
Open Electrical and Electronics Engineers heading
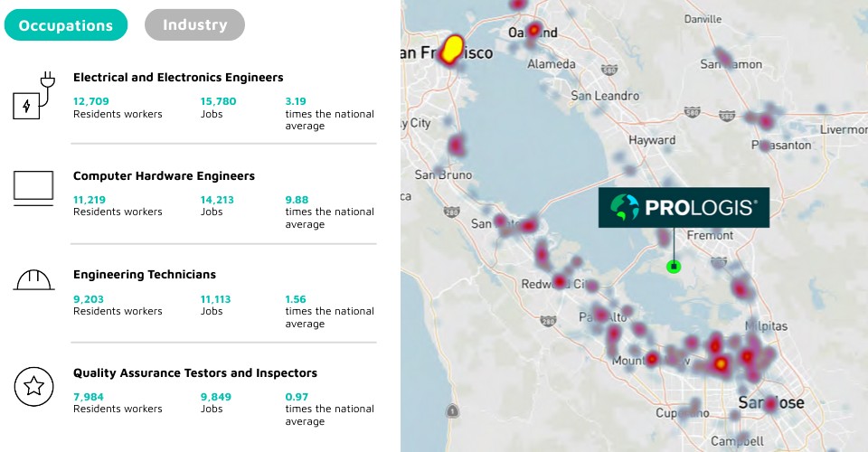178,78
